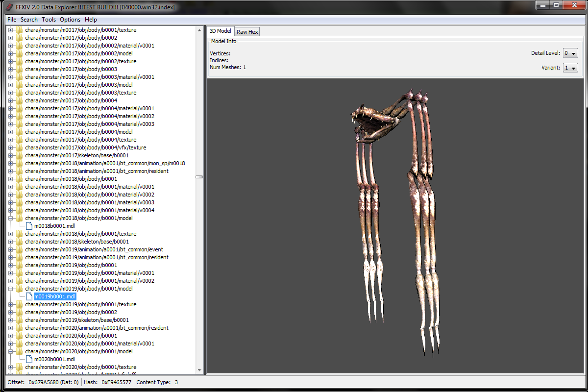Select chara/monster/m0018/obj/body/b0001/material/v0003 row
Image resolution: width=588 pixels, height=392 pixels.
tap(90, 202)
